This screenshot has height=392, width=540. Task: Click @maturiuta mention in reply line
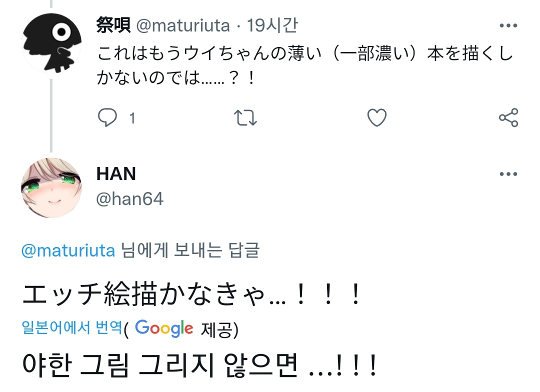tap(68, 250)
